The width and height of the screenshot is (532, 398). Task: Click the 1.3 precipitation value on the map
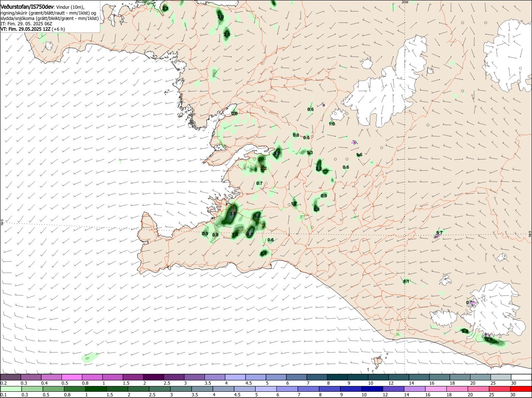click(310, 153)
